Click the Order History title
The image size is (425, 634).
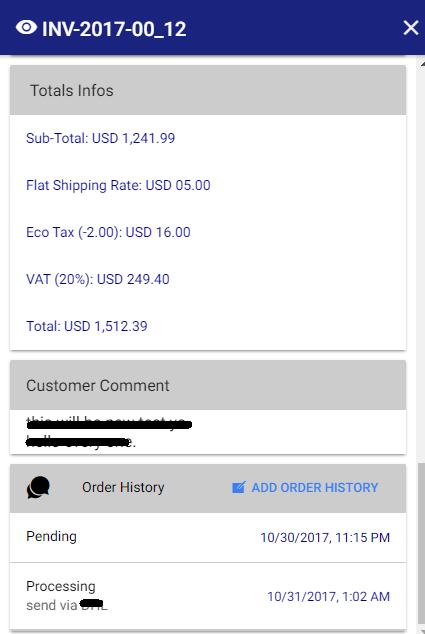click(123, 487)
